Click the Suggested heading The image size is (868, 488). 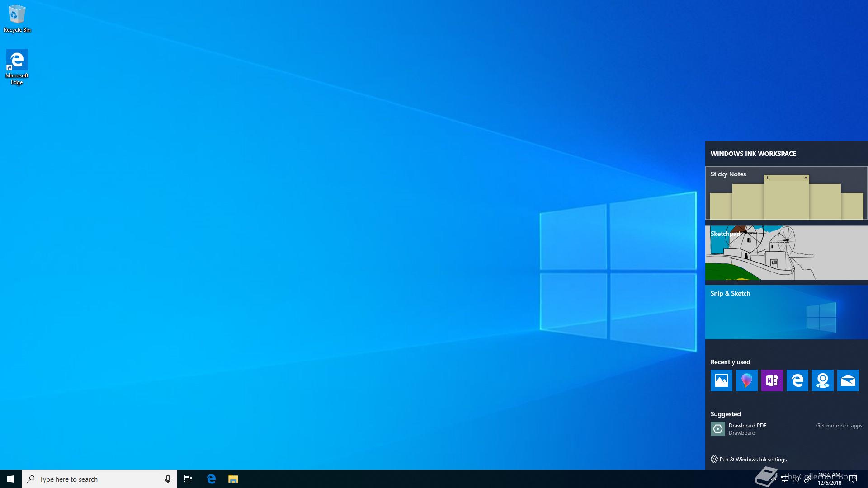tap(725, 414)
